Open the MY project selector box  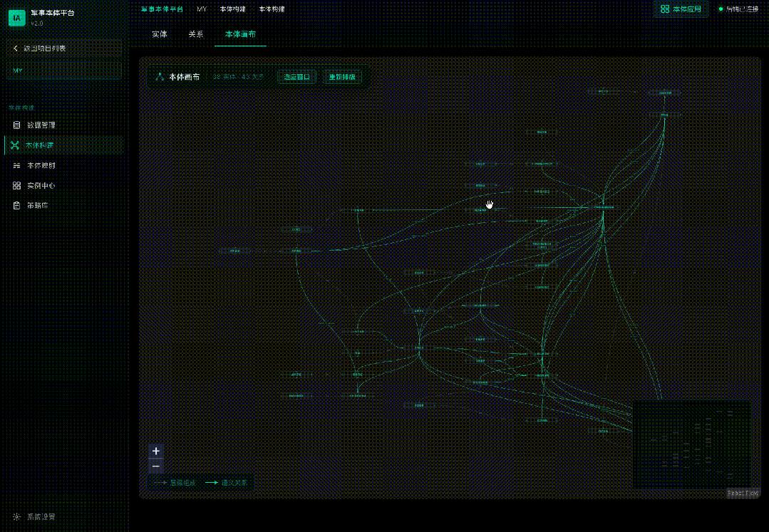click(x=64, y=71)
